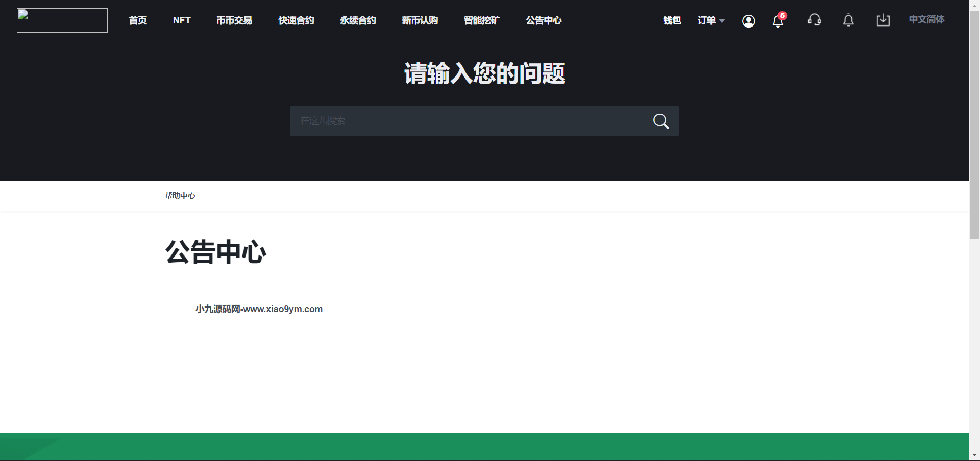Go to 智能挖矿 section
980x461 pixels.
[x=481, y=20]
